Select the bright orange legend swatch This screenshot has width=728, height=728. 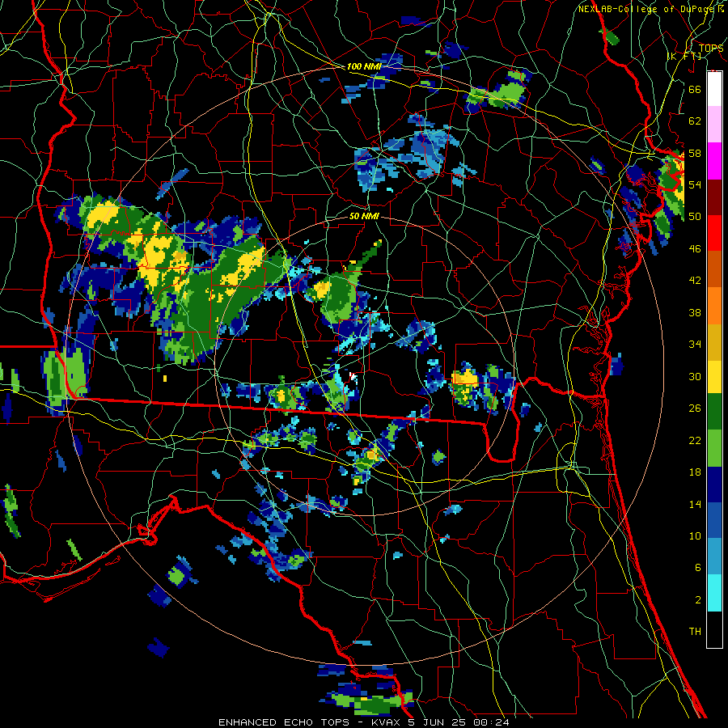click(714, 306)
